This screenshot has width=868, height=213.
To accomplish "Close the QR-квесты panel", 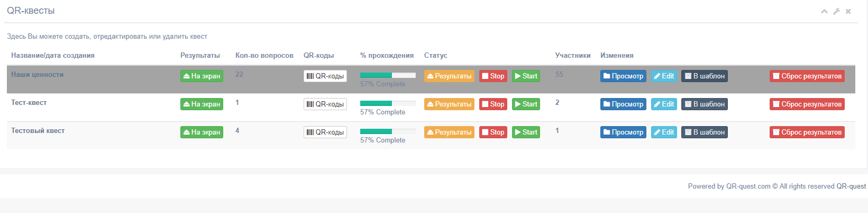I will tap(848, 11).
